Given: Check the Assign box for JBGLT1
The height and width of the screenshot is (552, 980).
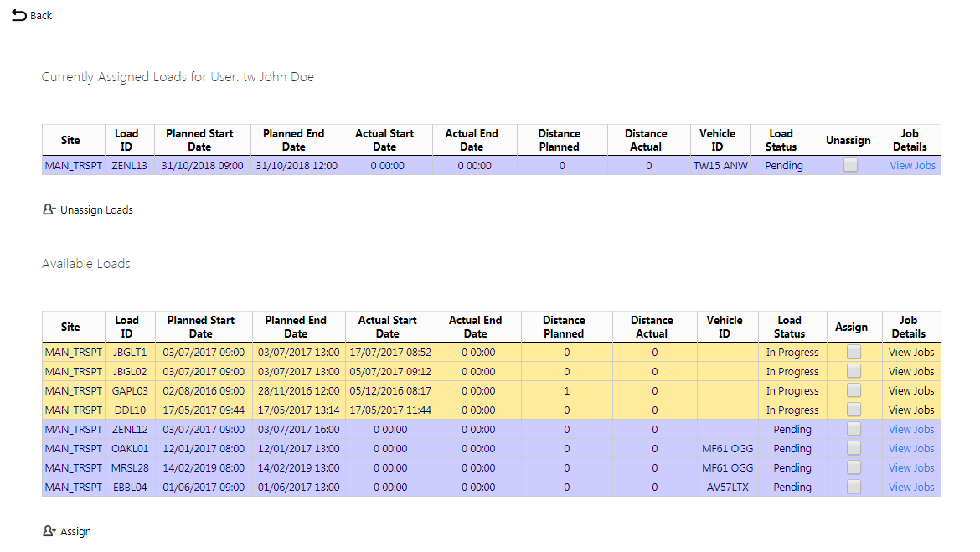Looking at the screenshot, I should [x=854, y=352].
